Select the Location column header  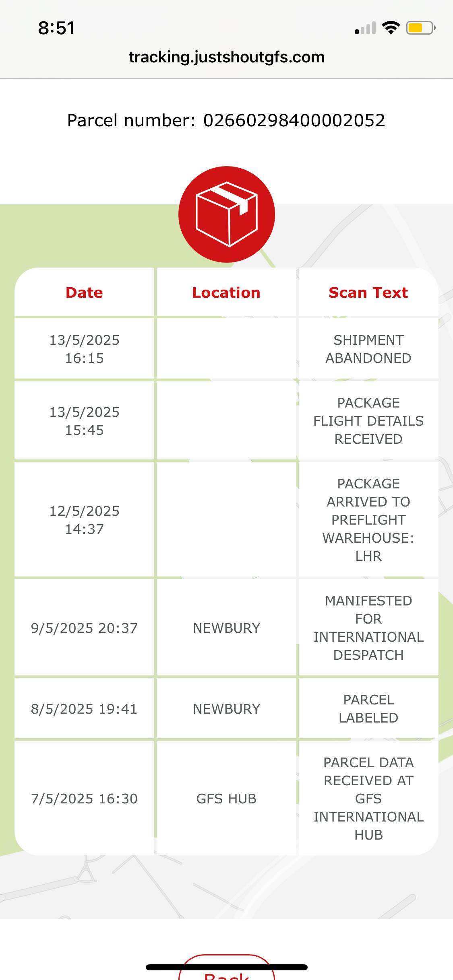point(226,292)
